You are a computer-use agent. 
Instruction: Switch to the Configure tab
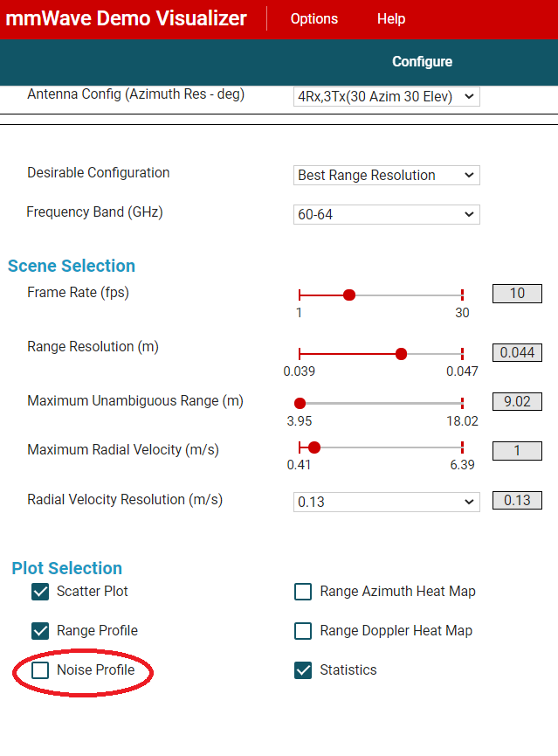click(x=422, y=62)
